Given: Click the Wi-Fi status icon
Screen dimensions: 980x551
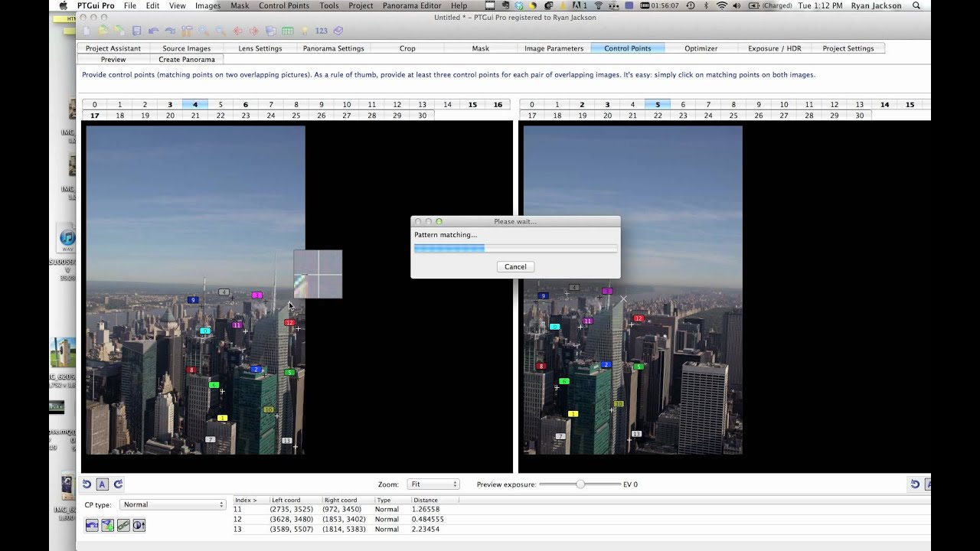Looking at the screenshot, I should tap(722, 5).
